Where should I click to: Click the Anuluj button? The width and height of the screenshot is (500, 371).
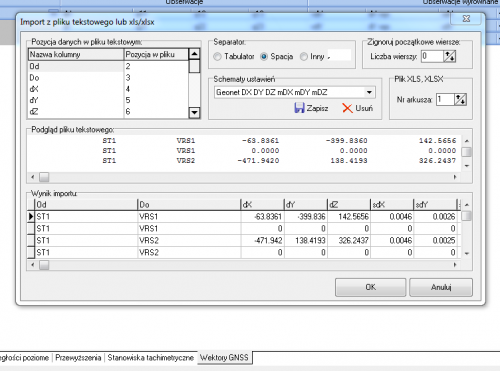[x=441, y=287]
